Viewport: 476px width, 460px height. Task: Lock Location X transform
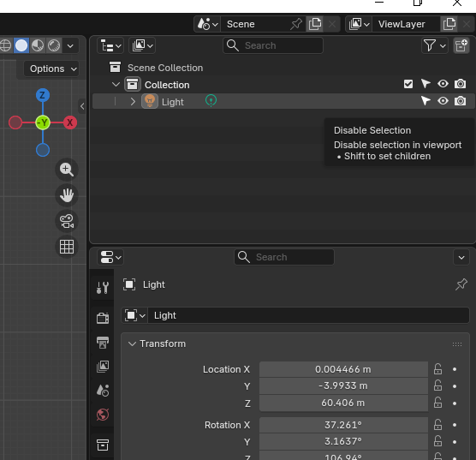[437, 369]
